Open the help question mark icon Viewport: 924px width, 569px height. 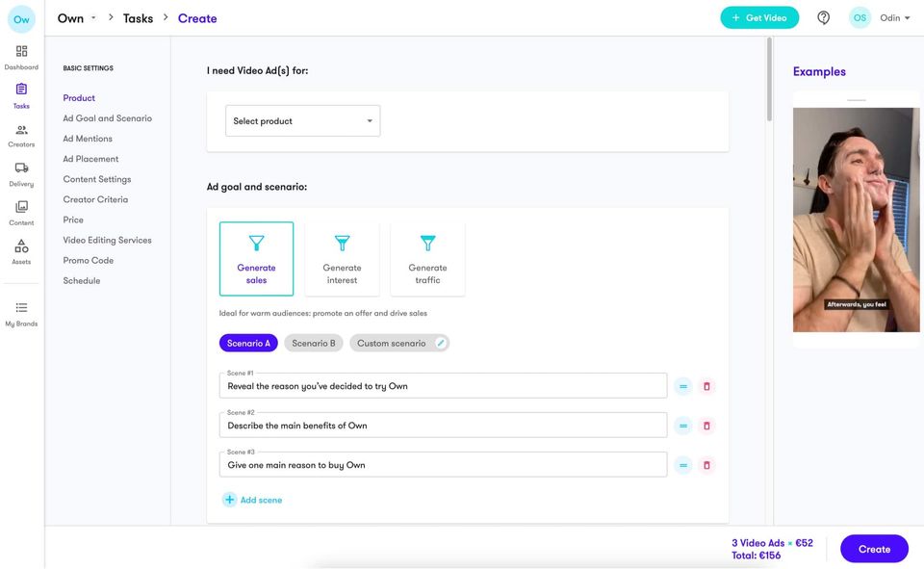[x=823, y=18]
